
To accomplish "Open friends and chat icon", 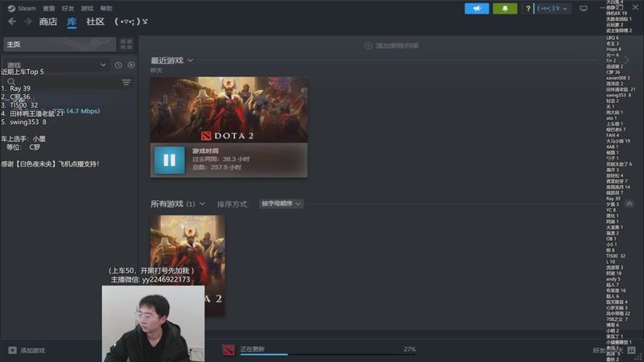I will (x=631, y=350).
